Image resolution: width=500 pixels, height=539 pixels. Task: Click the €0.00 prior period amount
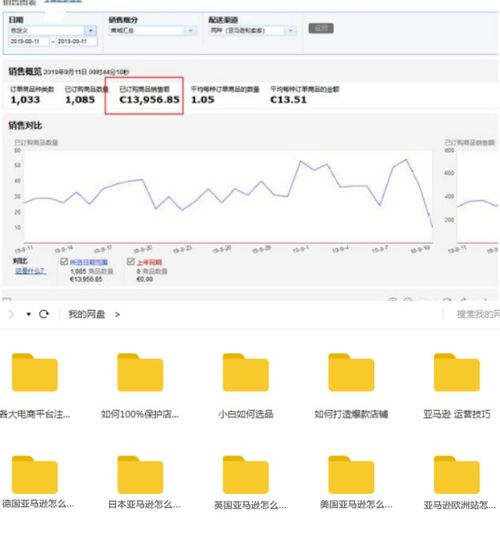point(145,279)
